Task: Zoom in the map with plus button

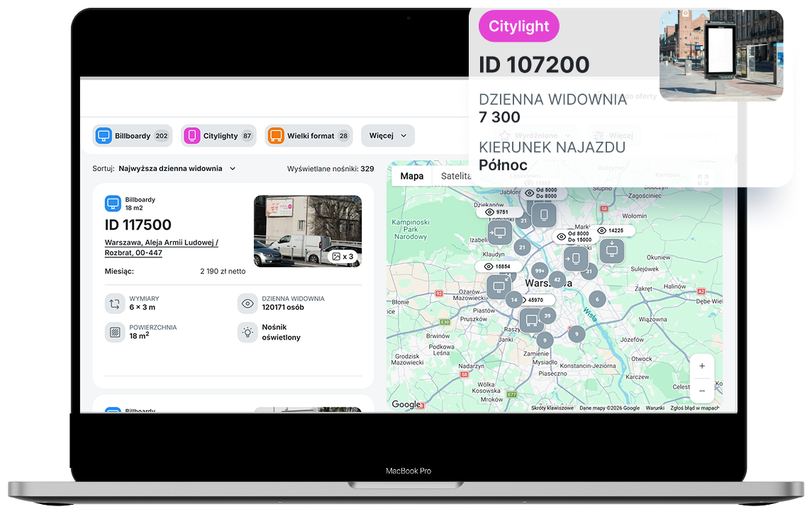Action: 702,366
